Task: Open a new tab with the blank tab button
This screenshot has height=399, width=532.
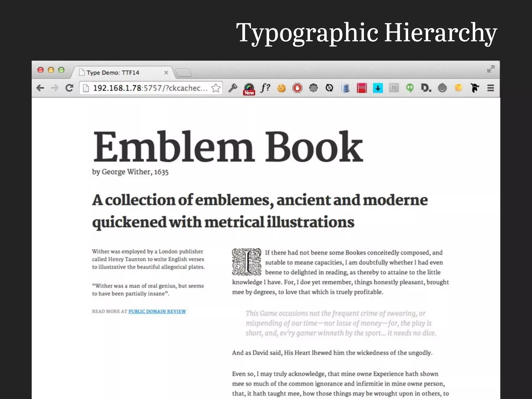Action: pyautogui.click(x=183, y=73)
